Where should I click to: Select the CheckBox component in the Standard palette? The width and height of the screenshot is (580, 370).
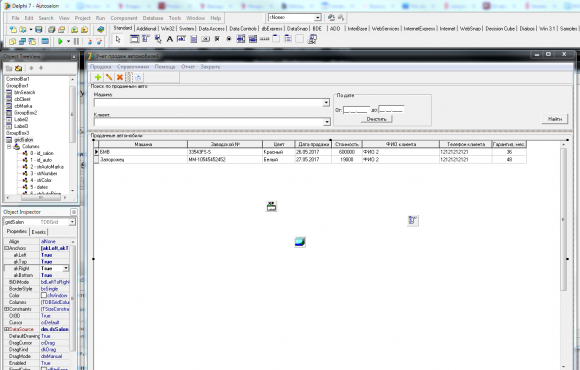[x=217, y=39]
